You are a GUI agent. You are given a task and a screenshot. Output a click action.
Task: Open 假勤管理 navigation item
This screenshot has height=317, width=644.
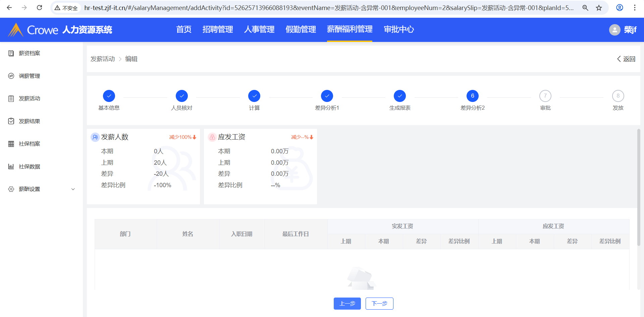coord(301,30)
